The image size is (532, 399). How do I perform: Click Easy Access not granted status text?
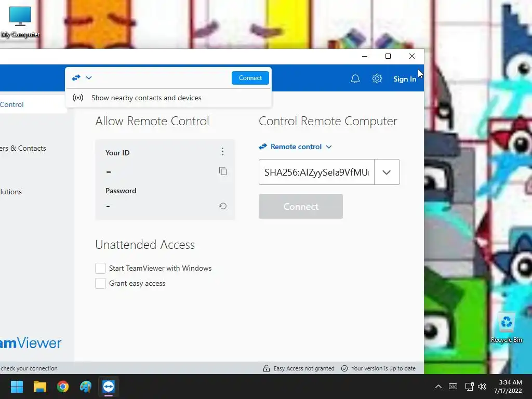tap(304, 368)
